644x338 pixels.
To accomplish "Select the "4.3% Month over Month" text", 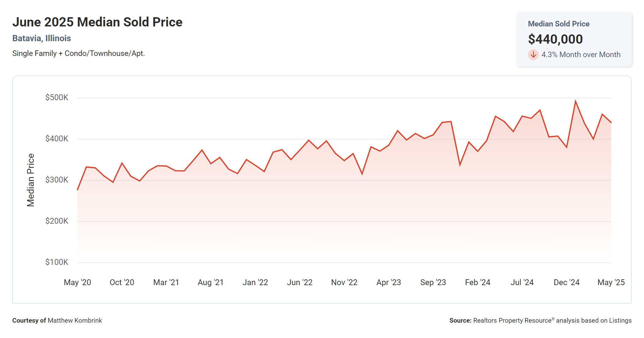I will coord(581,55).
